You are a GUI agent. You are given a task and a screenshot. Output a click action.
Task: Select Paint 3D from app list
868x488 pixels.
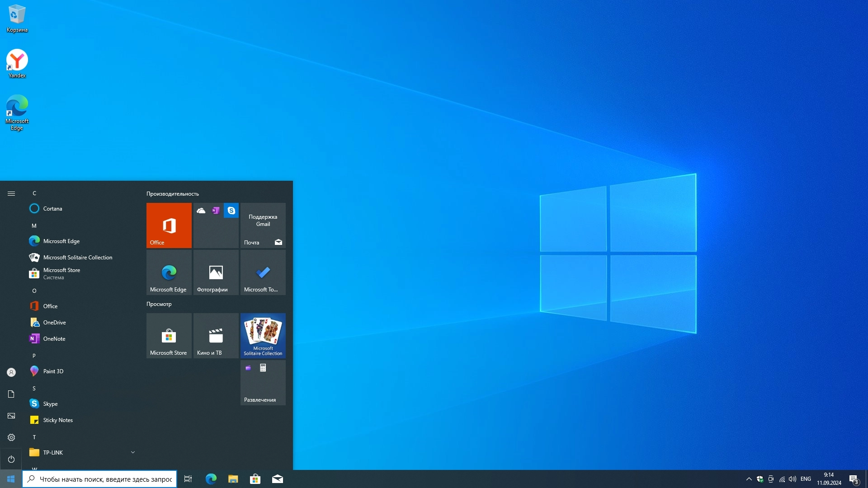53,371
